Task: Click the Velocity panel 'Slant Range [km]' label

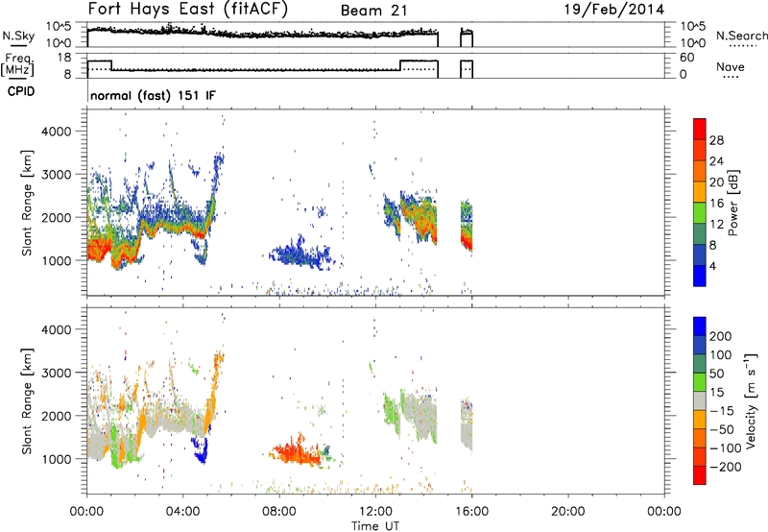Action: [x=27, y=401]
